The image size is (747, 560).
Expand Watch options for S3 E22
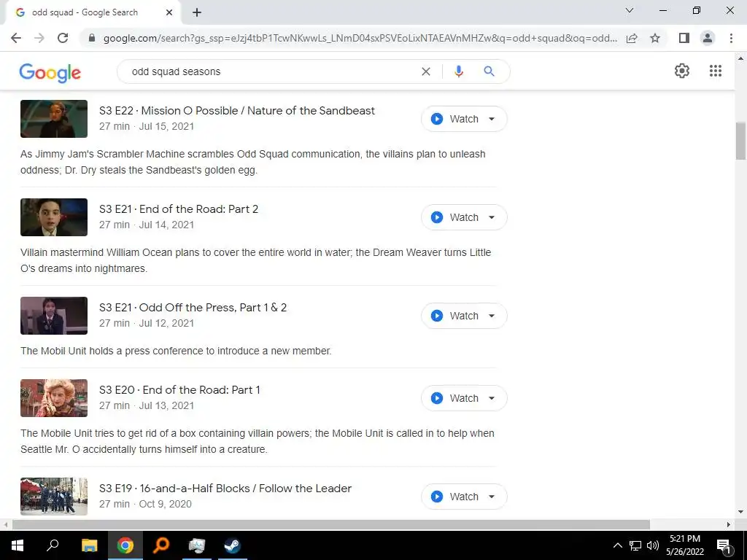click(492, 119)
